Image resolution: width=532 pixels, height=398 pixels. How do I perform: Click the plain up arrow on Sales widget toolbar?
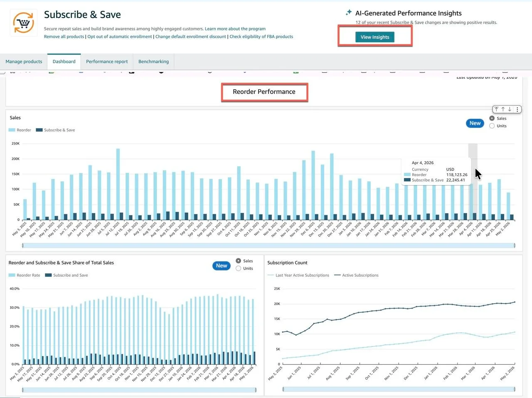tap(503, 109)
